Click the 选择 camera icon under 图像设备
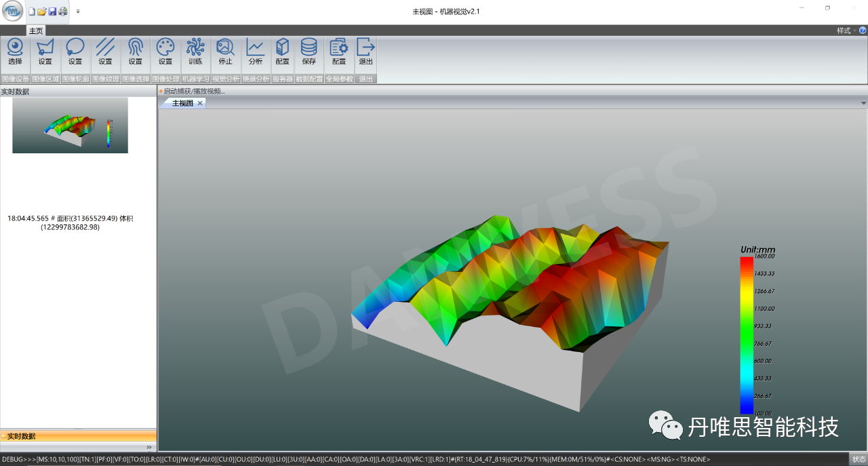 (15, 52)
